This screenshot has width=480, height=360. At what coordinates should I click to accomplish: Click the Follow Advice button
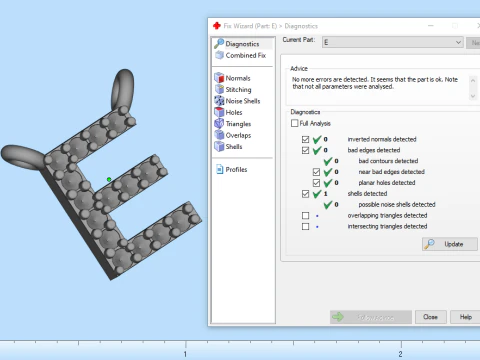tap(371, 317)
